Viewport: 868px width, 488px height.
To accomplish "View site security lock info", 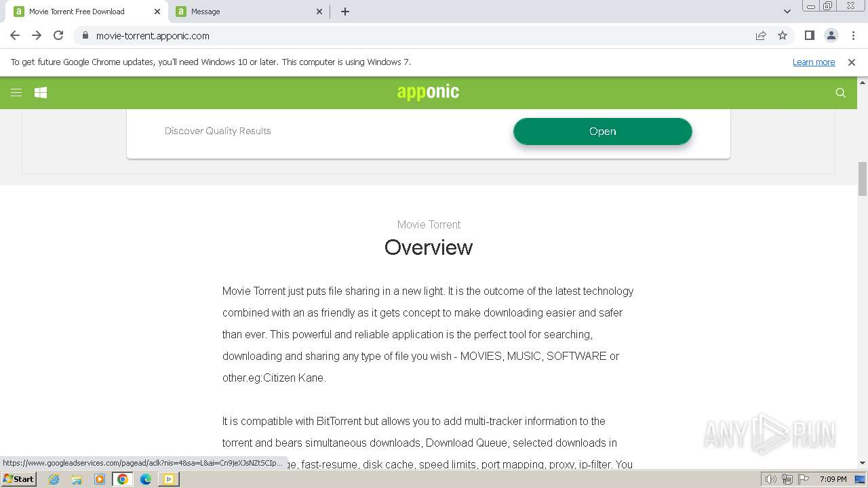I will click(85, 35).
